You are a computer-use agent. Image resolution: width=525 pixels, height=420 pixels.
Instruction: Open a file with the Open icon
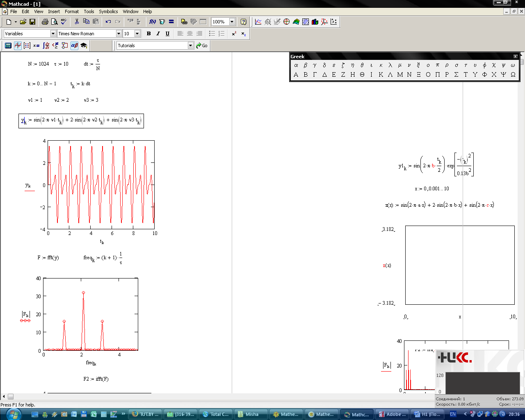pos(23,22)
